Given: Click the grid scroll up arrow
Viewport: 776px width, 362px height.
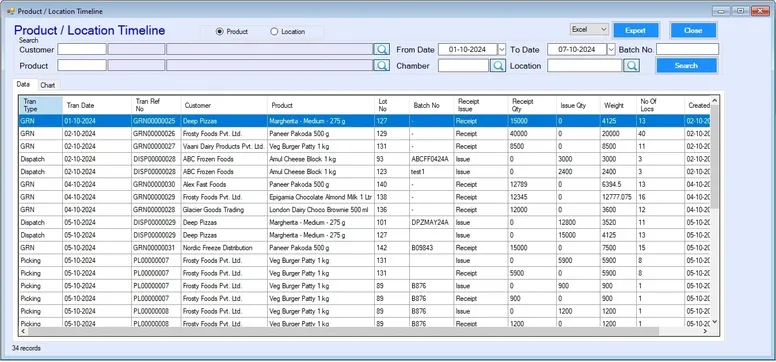Looking at the screenshot, I should click(714, 100).
